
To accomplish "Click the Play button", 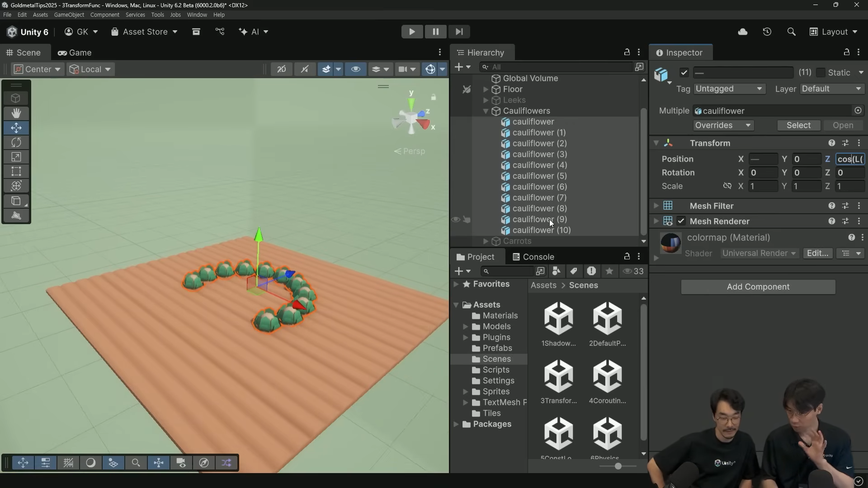I will (412, 32).
